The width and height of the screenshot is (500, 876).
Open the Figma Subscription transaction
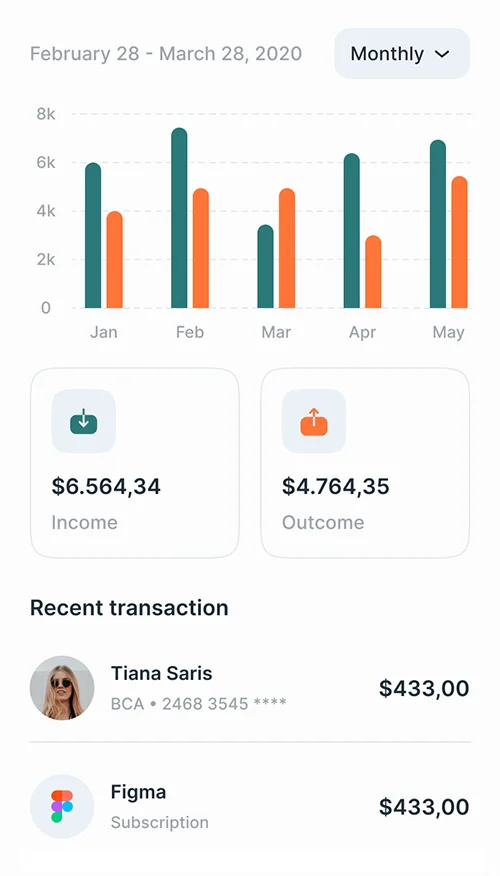click(250, 806)
